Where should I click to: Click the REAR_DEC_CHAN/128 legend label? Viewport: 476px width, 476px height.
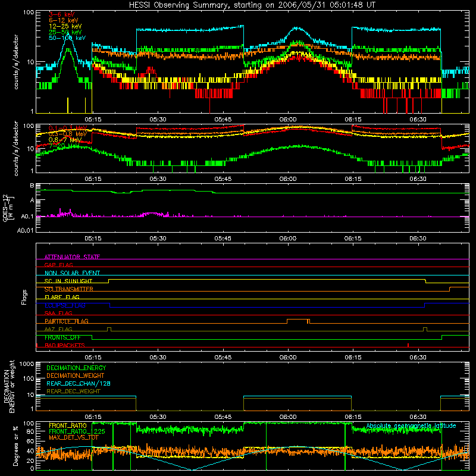[x=79, y=383]
